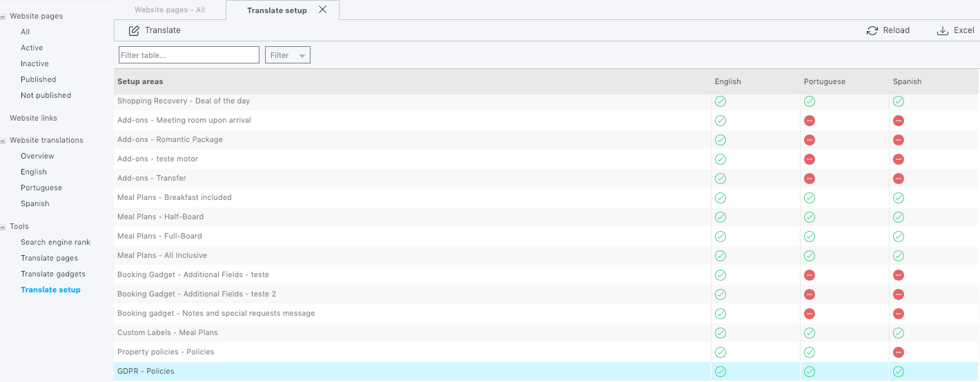Click Portuguese red icon for Notes and special requests
Screen dimensions: 980x382
(x=810, y=314)
